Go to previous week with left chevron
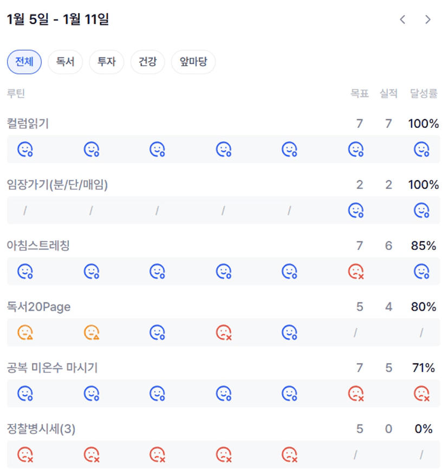 402,20
